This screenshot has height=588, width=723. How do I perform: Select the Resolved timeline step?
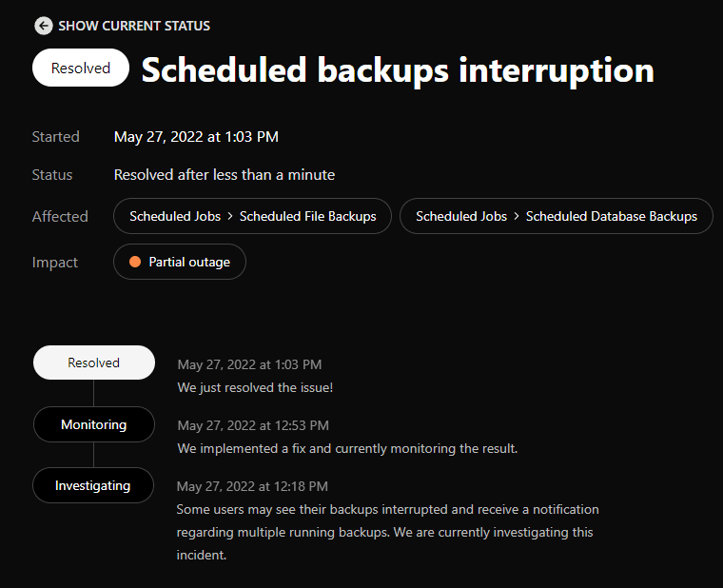93,363
